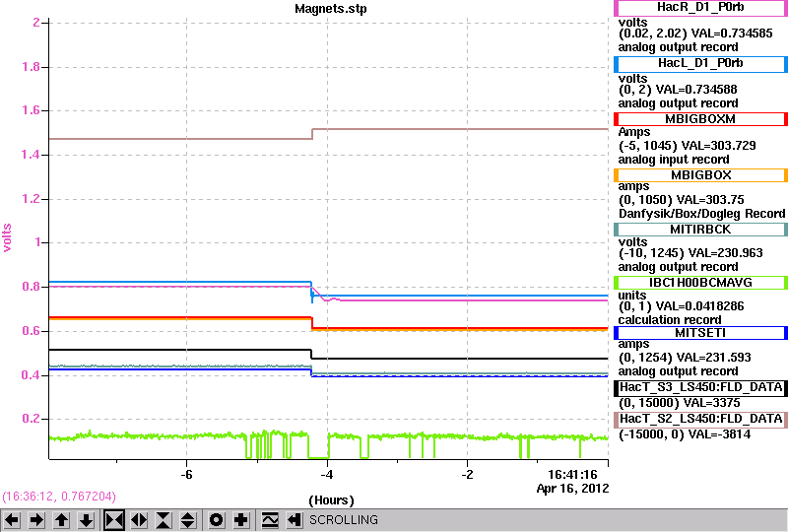Click the cursor readout (16:36:12, 0.767204)
This screenshot has height=532, width=788.
[x=59, y=497]
